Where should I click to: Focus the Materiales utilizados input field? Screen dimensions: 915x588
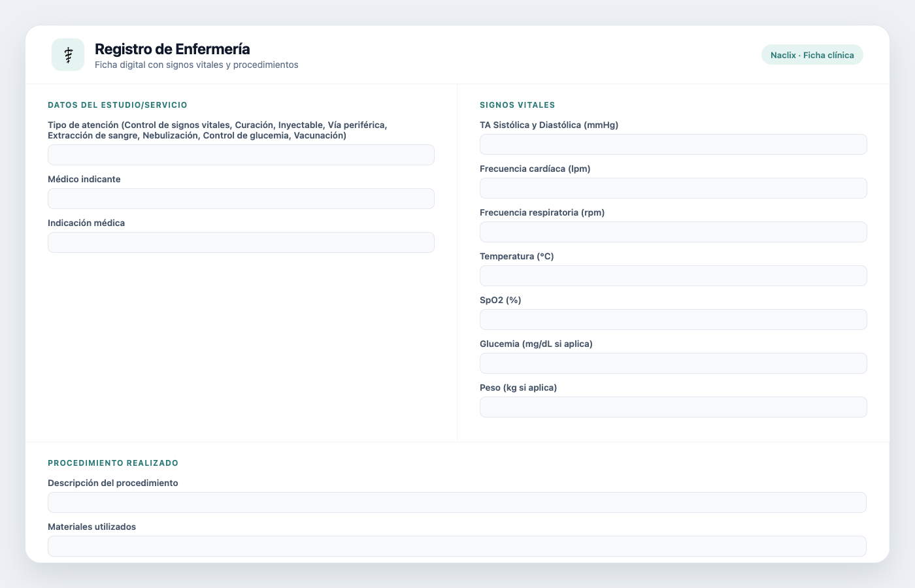coord(457,546)
